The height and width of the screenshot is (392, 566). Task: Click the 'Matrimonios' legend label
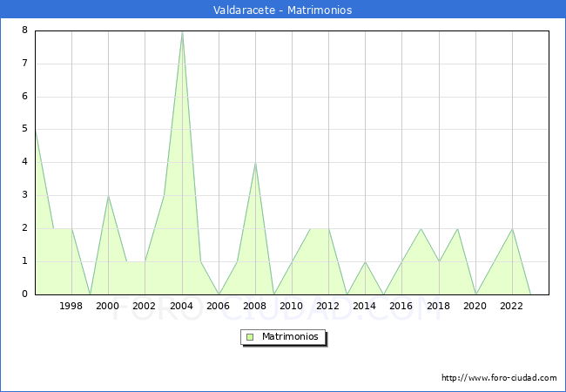290,336
